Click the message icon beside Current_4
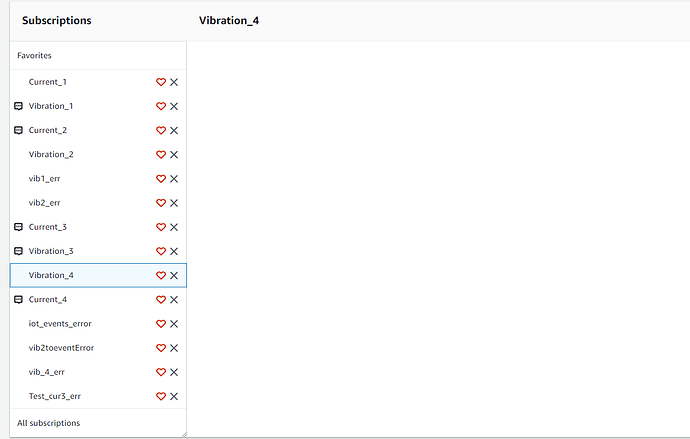Image resolution: width=690 pixels, height=439 pixels. coord(18,300)
